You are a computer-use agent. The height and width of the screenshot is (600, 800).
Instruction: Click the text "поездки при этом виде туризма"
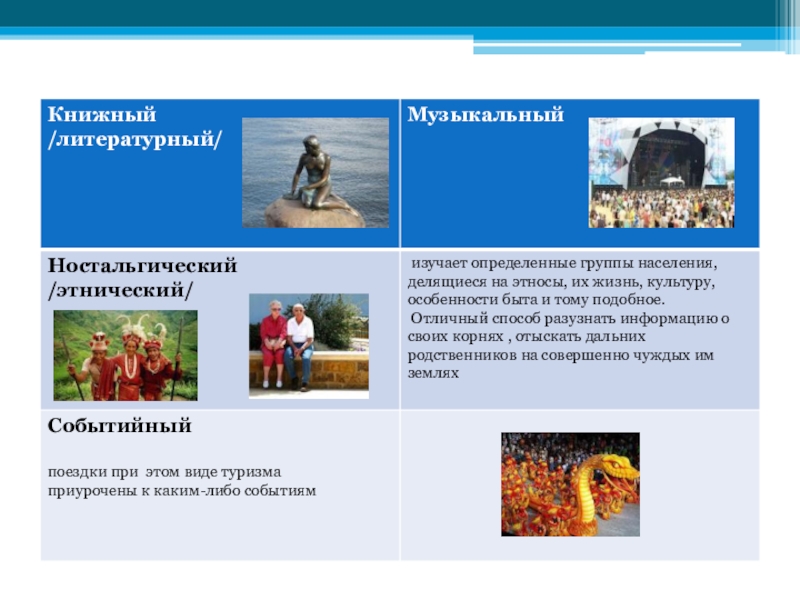point(164,472)
